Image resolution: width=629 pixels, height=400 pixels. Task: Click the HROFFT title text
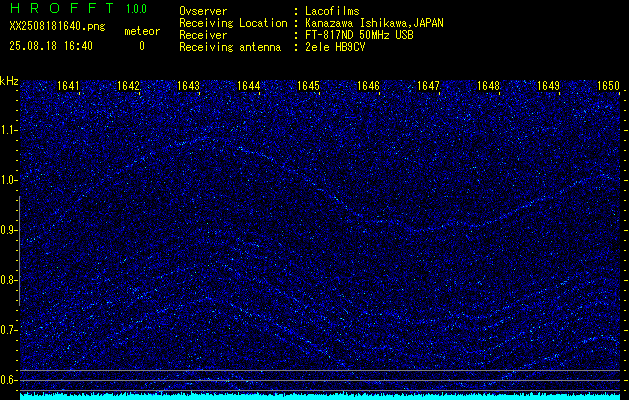tap(62, 8)
